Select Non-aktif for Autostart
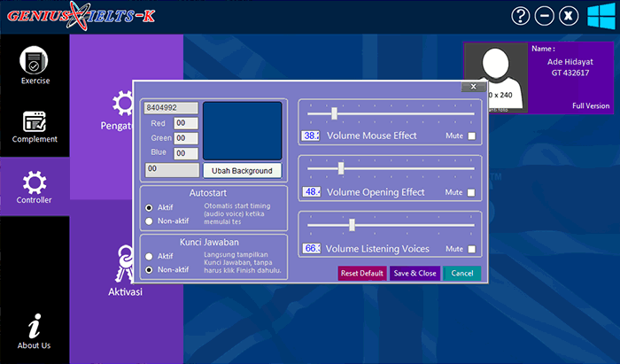This screenshot has height=364, width=620. pos(149,221)
